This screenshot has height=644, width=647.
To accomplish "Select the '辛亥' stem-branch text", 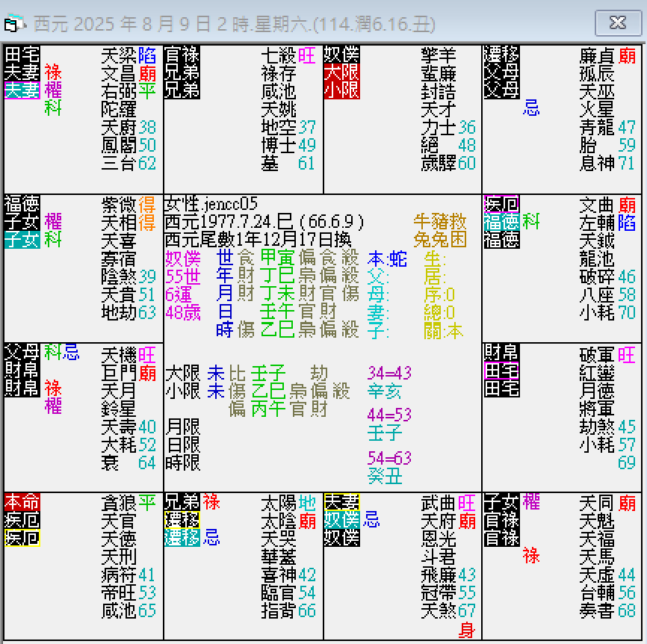I will coord(385,391).
